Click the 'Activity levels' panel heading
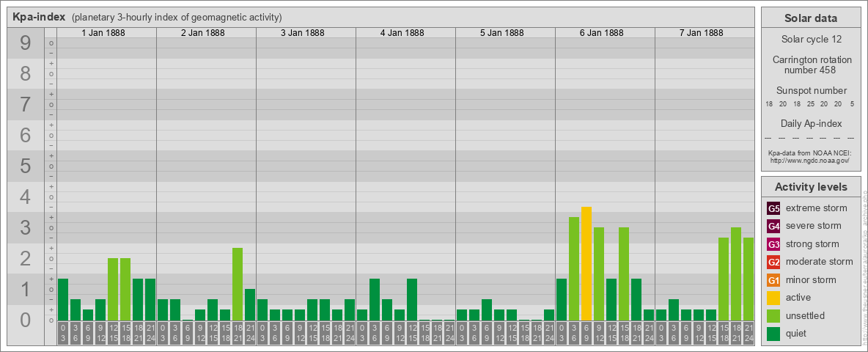This screenshot has height=352, width=868. (x=811, y=187)
